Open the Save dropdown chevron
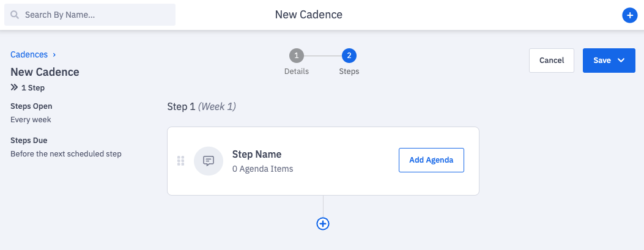The height and width of the screenshot is (250, 644). click(621, 61)
